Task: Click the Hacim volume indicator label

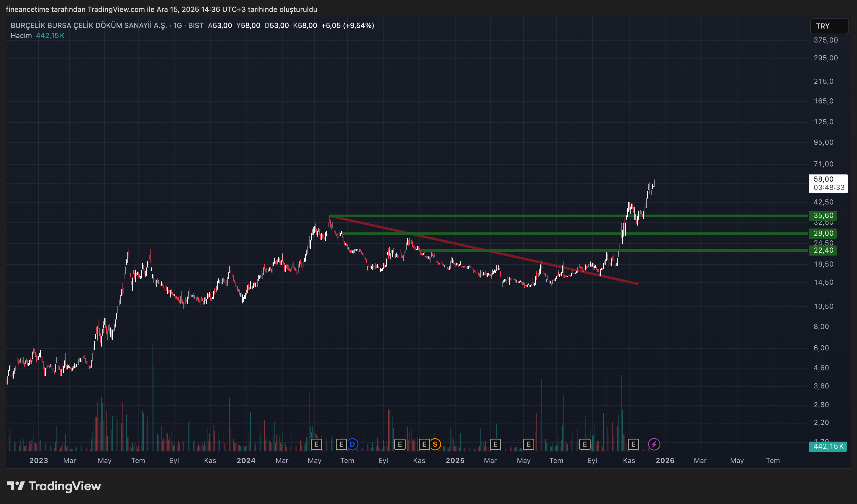Action: (x=21, y=36)
